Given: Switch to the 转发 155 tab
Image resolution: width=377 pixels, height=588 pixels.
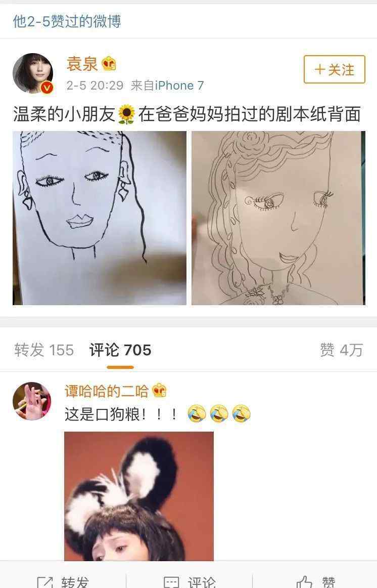Looking at the screenshot, I should [x=44, y=350].
